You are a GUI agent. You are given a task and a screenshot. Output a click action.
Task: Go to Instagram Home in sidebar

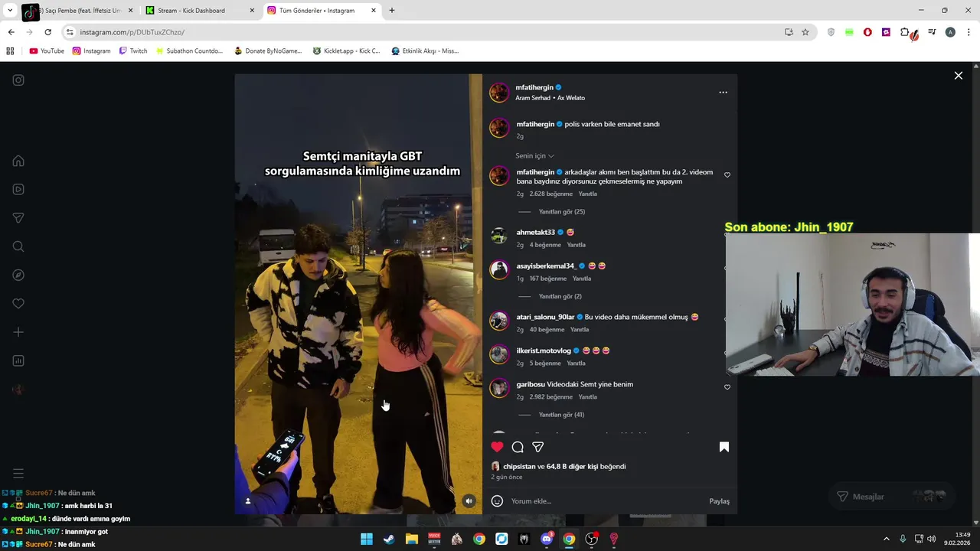(x=18, y=161)
